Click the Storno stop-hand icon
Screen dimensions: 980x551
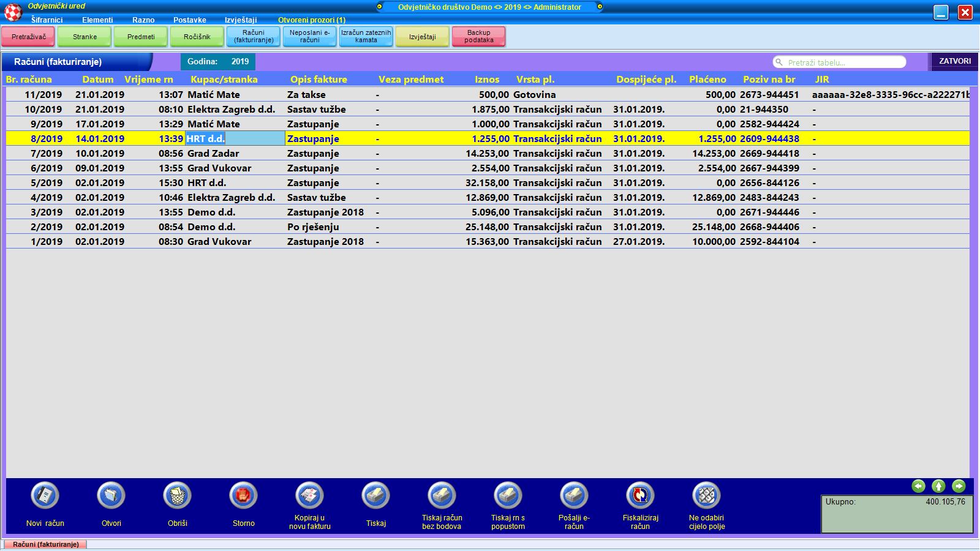[x=243, y=496]
